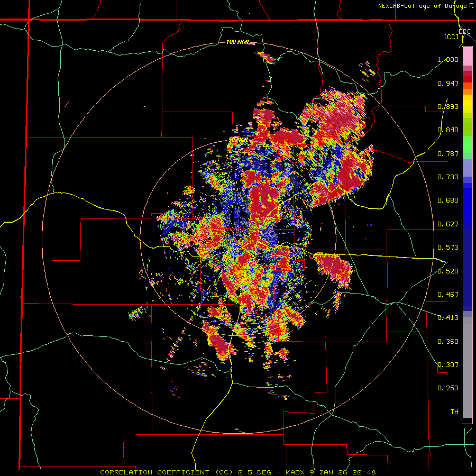This screenshot has width=476, height=476.
Task: Select the 0.733 legend value
Action: coord(448,177)
